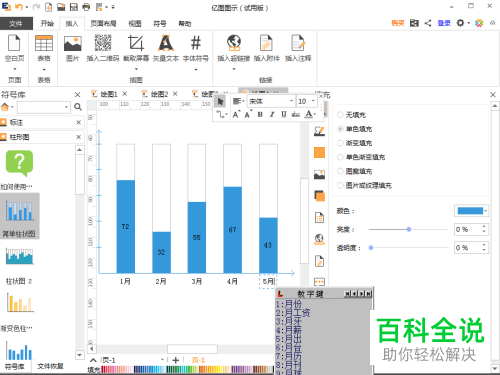
Task: Select pattern fill (图案填充) option
Action: 355,171
